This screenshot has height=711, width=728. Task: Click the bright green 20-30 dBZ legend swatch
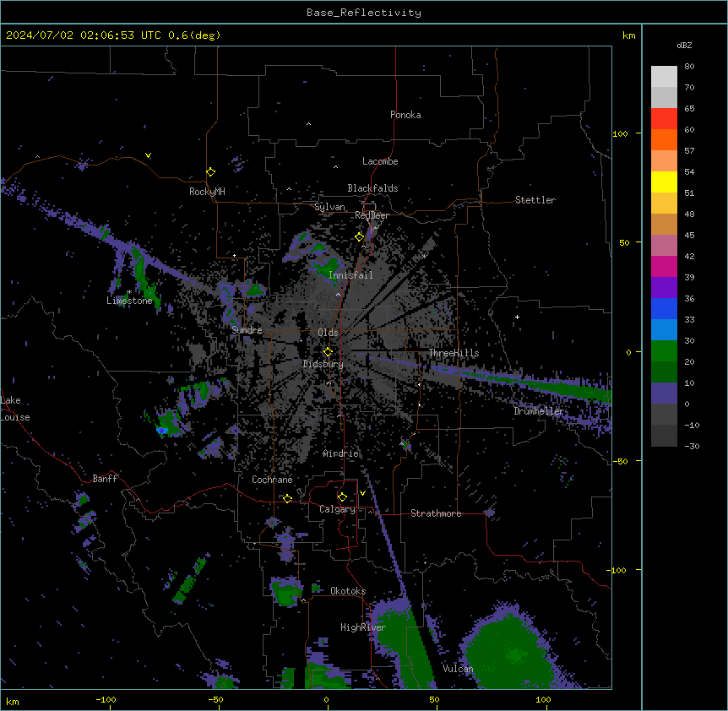664,351
